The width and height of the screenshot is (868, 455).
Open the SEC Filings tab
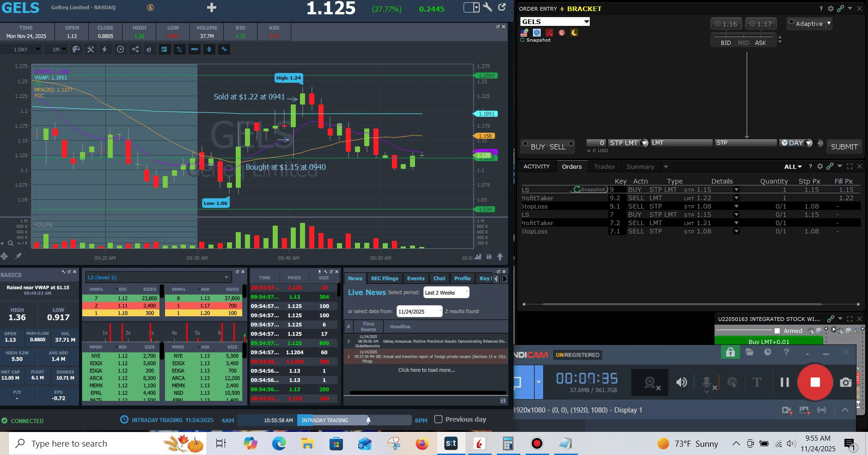point(385,278)
